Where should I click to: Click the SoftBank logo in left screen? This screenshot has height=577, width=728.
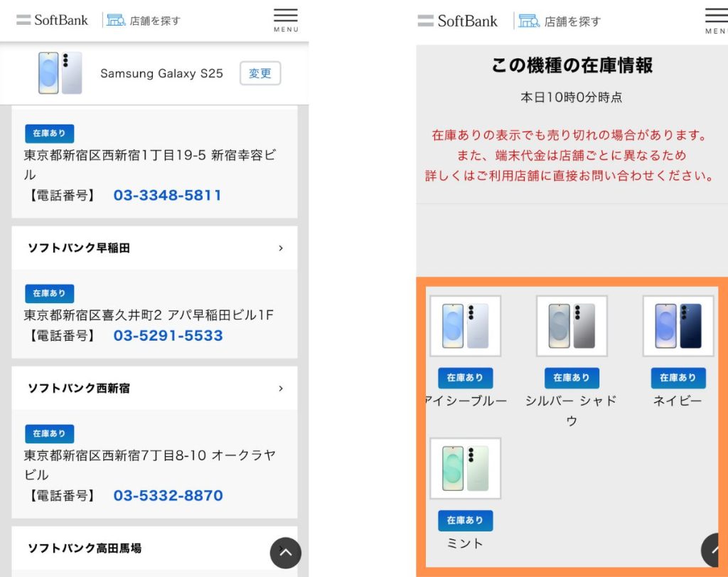click(52, 20)
